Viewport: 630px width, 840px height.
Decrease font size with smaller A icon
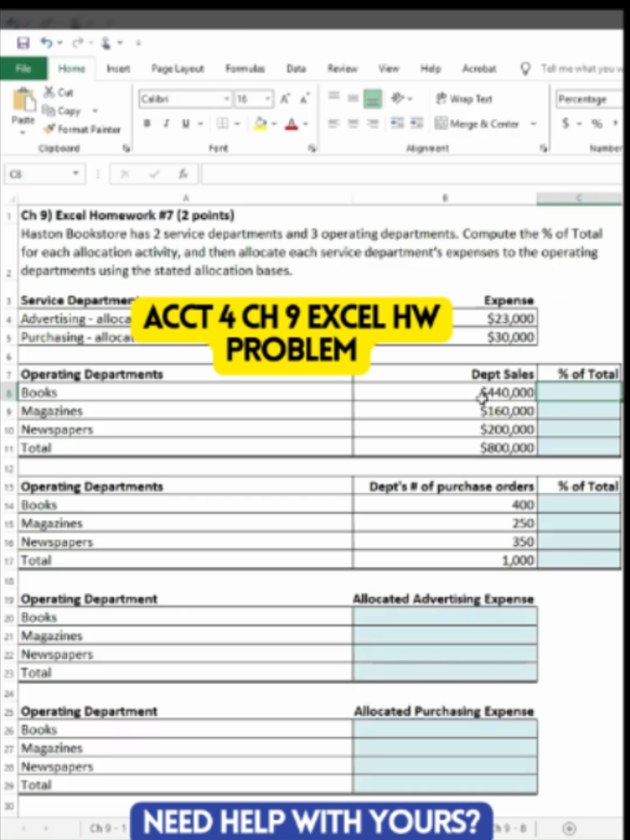tap(304, 99)
